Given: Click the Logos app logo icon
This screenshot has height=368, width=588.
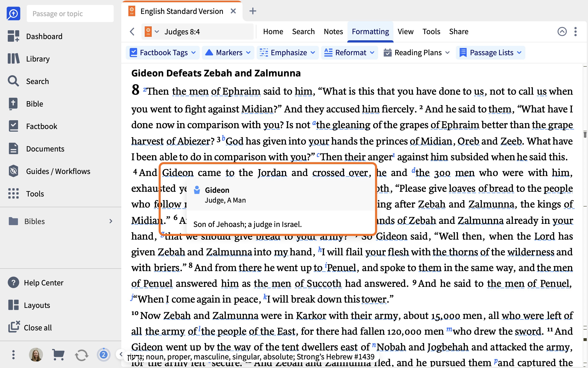Looking at the screenshot, I should coord(13,14).
